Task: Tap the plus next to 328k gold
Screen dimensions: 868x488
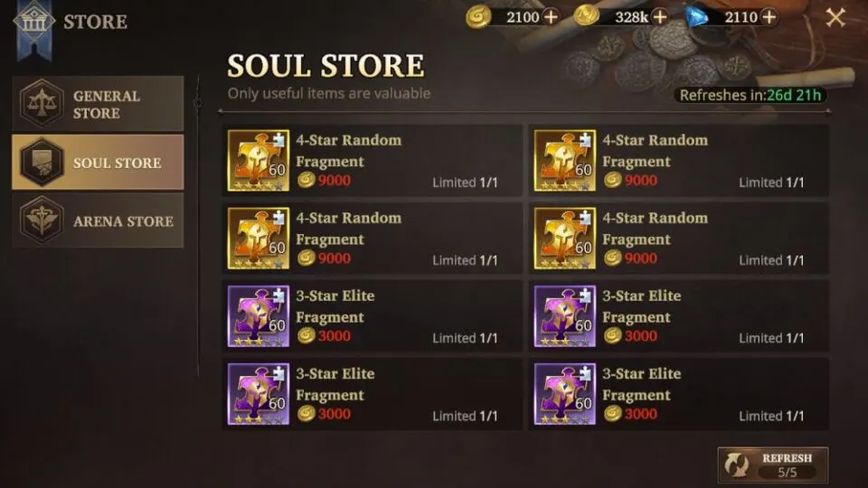Action: point(659,17)
